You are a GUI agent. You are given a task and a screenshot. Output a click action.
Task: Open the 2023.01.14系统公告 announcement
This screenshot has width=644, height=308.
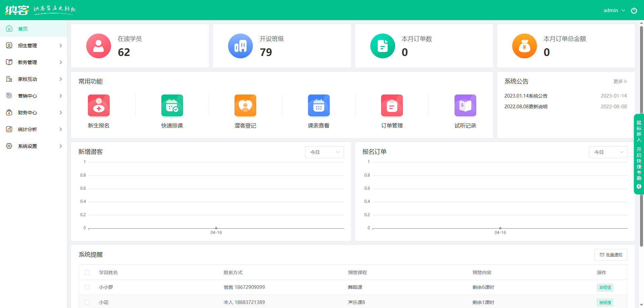click(526, 96)
